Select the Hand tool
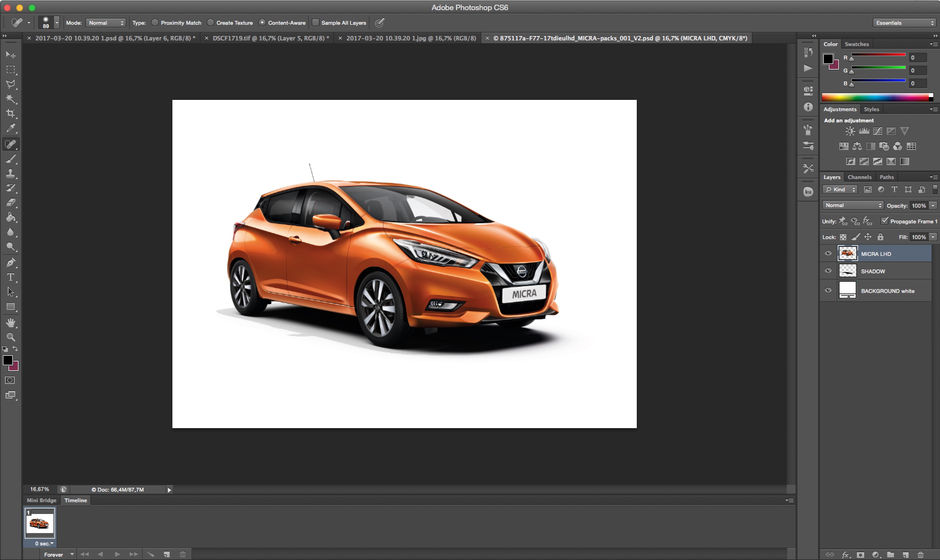Image resolution: width=940 pixels, height=560 pixels. pos(11,323)
